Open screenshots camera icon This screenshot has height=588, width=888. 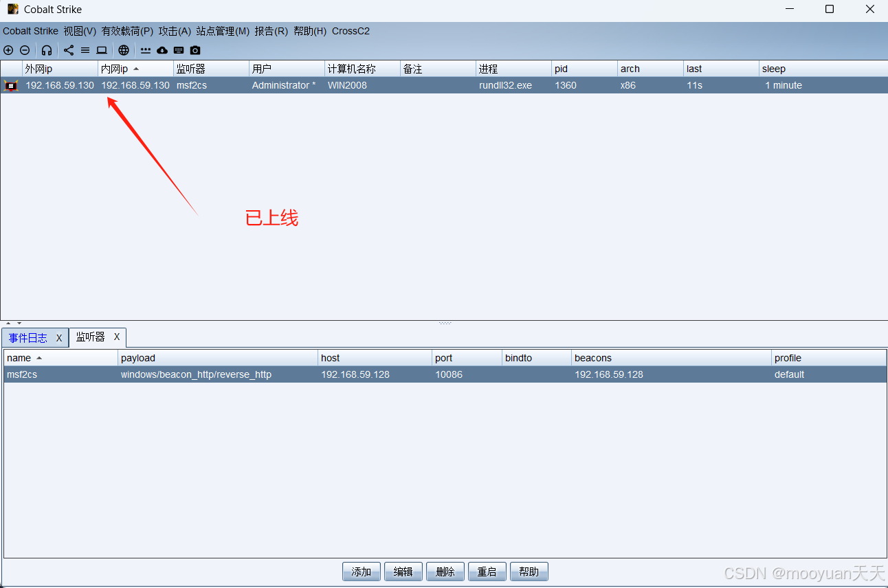click(195, 50)
